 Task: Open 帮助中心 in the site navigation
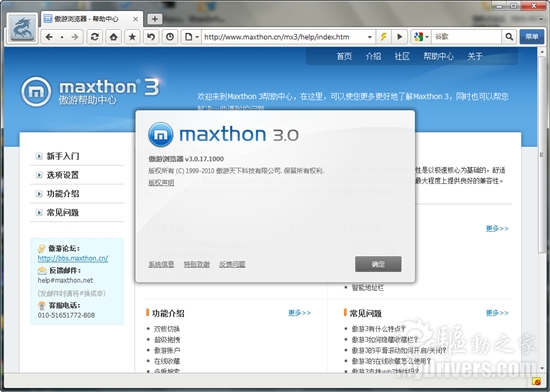click(438, 56)
